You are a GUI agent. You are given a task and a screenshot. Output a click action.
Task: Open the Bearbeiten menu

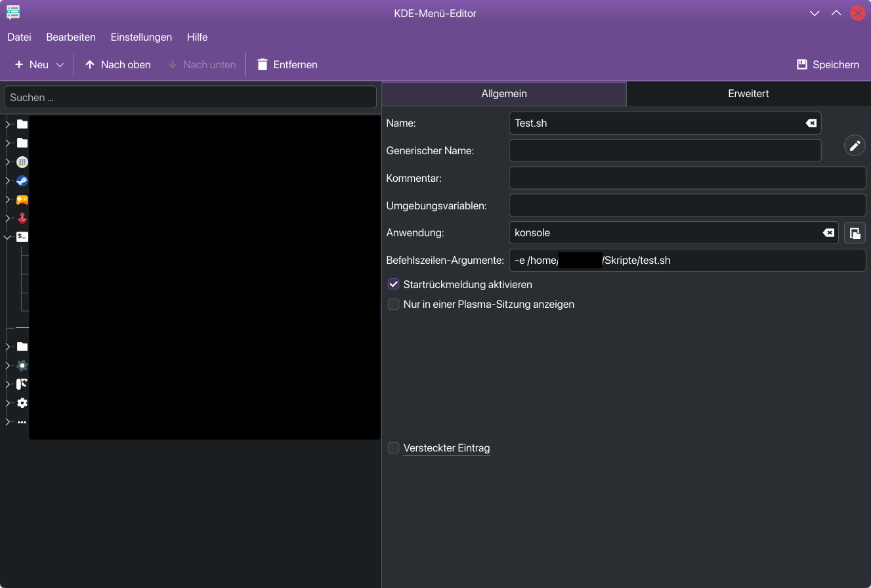(71, 37)
